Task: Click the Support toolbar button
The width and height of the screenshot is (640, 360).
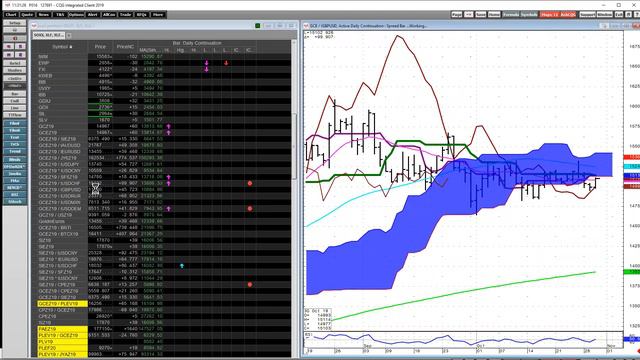Action: pyautogui.click(x=587, y=15)
